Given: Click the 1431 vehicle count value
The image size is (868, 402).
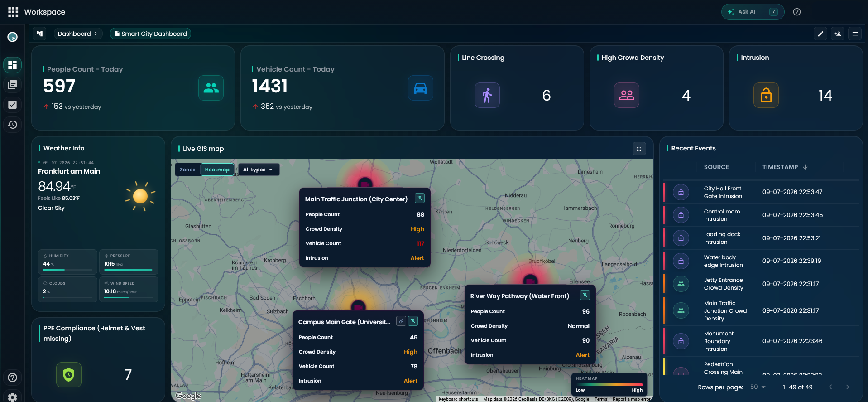Looking at the screenshot, I should pyautogui.click(x=270, y=86).
